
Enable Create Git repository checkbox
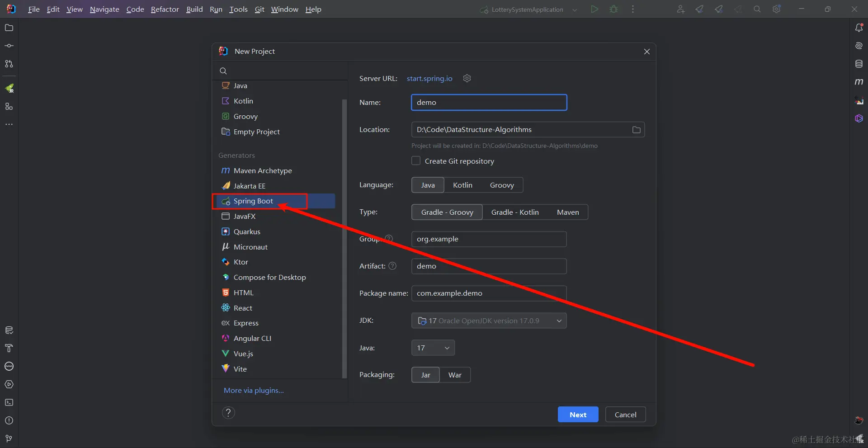[416, 161]
